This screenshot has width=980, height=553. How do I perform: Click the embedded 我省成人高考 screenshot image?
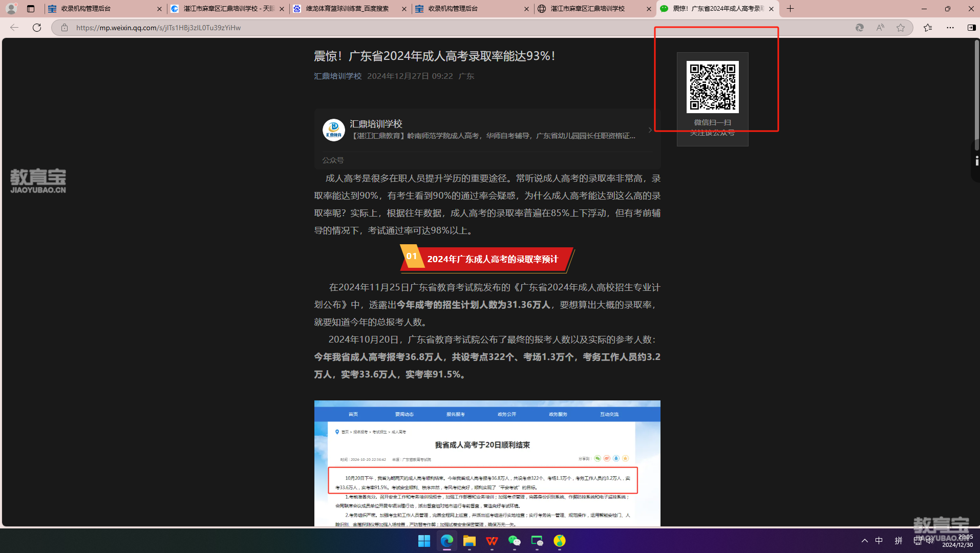coord(487,463)
